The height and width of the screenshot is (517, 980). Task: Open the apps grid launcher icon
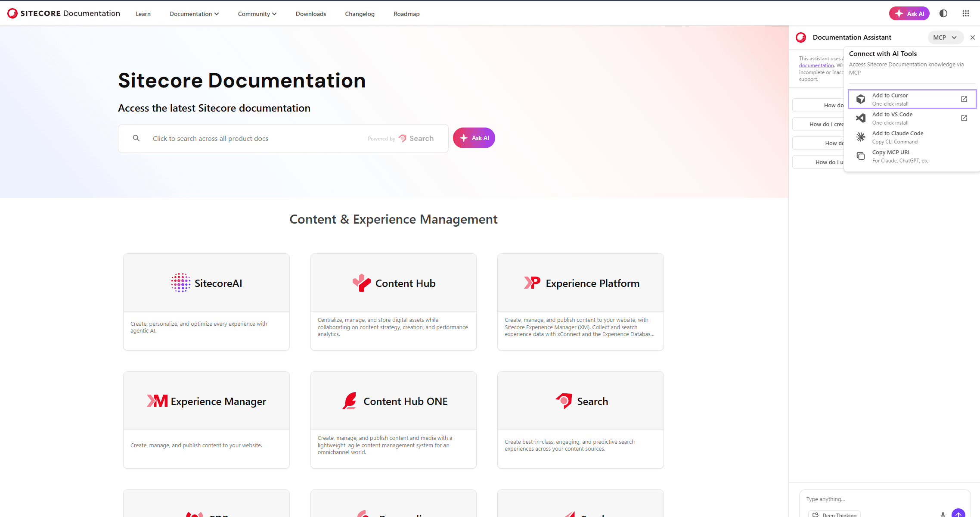click(x=966, y=13)
